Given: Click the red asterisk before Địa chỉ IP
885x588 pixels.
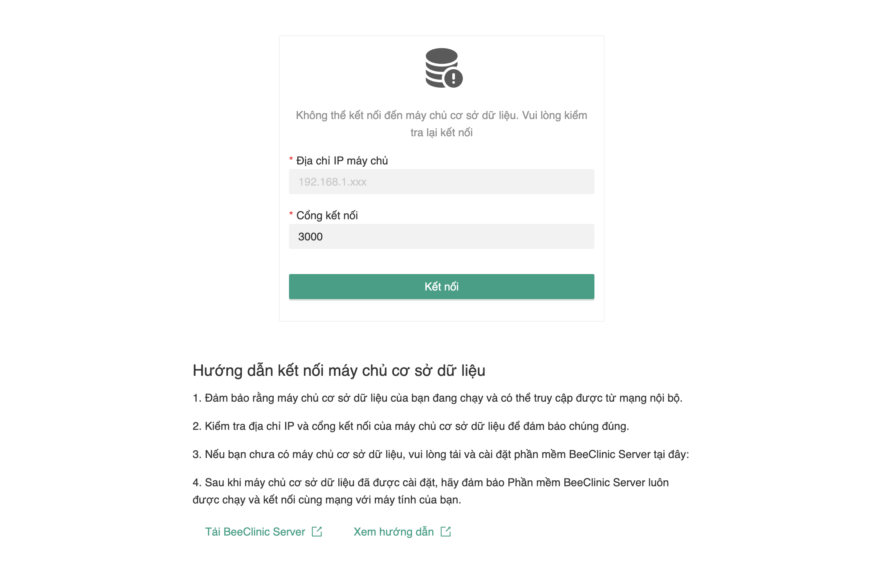Looking at the screenshot, I should 291,159.
